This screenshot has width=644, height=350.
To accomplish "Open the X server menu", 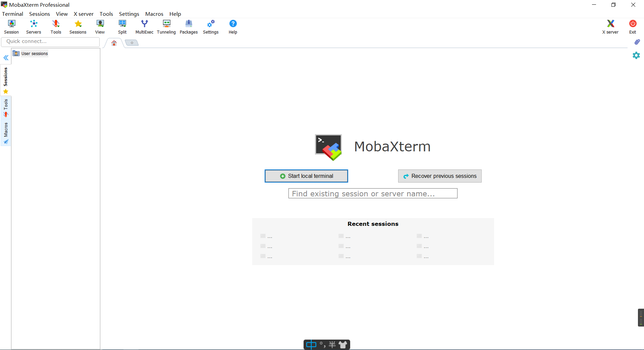I will pyautogui.click(x=83, y=14).
